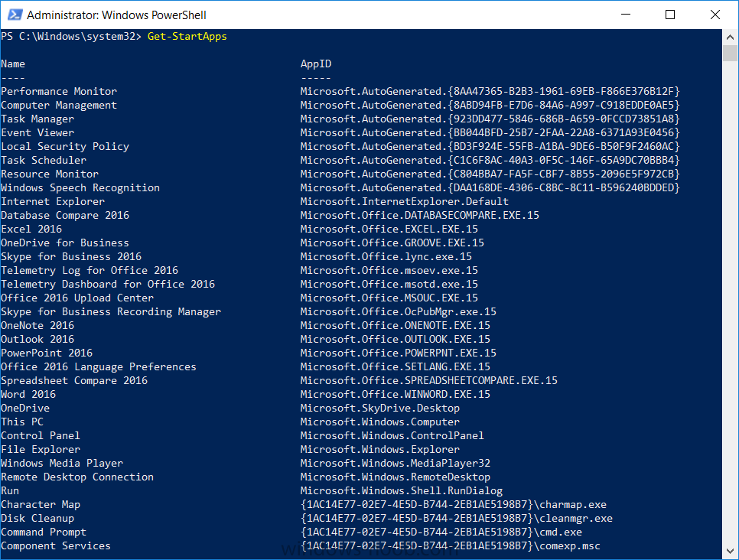Click the File Explorer name
739x560 pixels.
click(41, 449)
